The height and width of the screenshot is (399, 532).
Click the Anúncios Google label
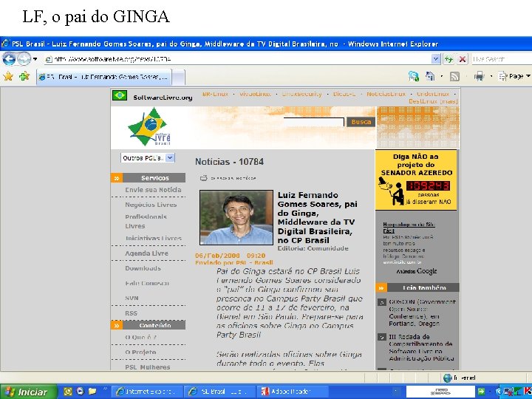pyautogui.click(x=416, y=271)
